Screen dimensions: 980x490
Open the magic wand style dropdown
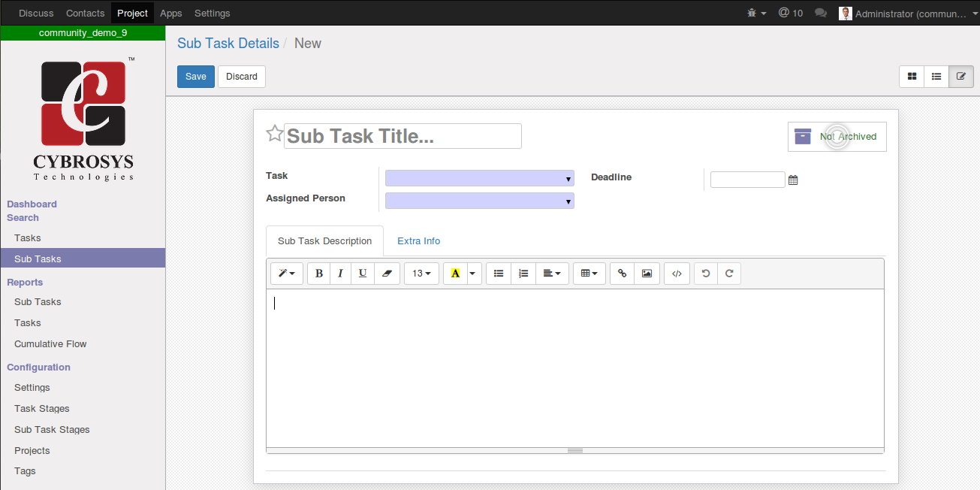tap(287, 274)
